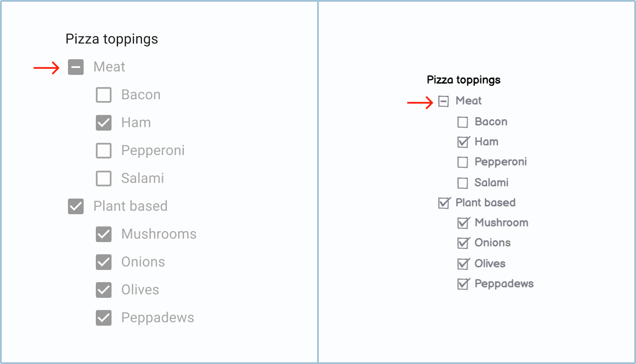Uncheck the Mushrooms checkbox
636x364 pixels.
(104, 234)
